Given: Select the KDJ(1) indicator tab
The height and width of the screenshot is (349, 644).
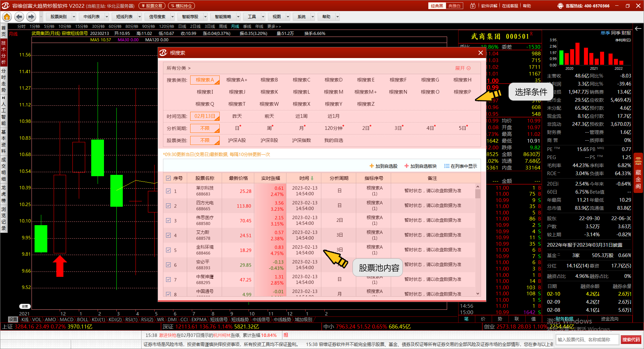Looking at the screenshot, I should [98, 319].
